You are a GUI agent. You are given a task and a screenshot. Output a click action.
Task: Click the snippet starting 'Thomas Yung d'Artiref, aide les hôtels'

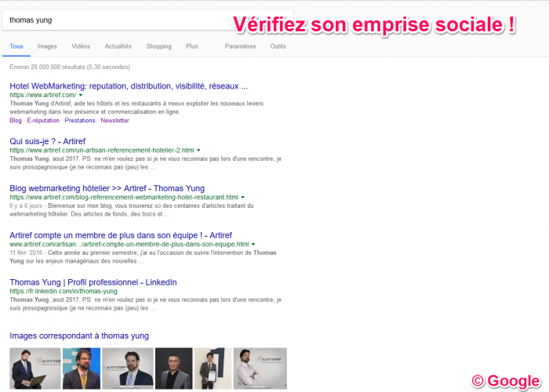[x=136, y=108]
